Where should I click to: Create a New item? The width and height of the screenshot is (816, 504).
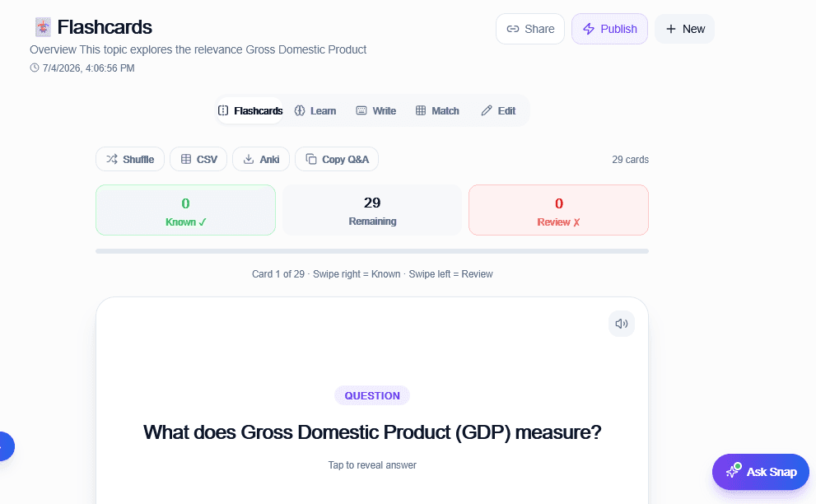point(684,29)
